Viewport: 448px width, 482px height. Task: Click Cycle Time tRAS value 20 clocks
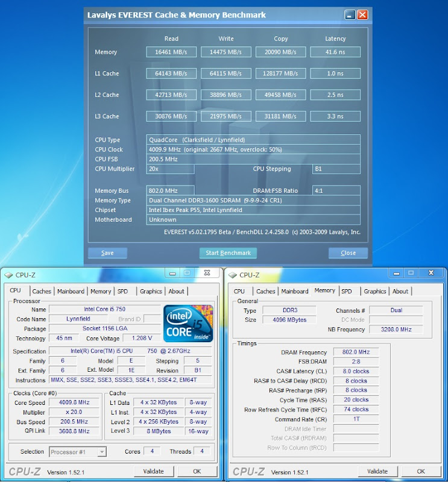click(x=356, y=399)
